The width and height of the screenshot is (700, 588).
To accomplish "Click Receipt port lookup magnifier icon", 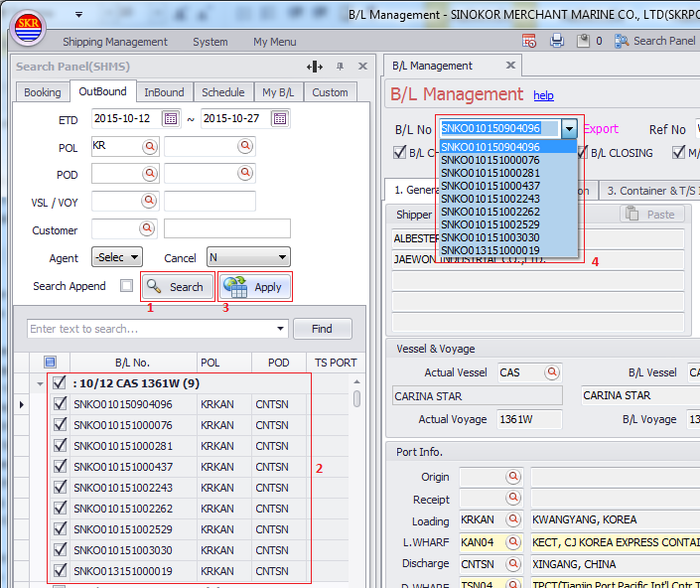I will [513, 497].
